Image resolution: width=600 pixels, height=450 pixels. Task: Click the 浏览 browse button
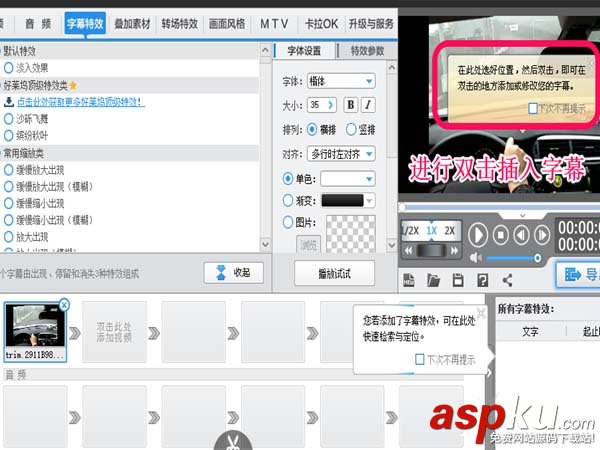click(x=308, y=244)
